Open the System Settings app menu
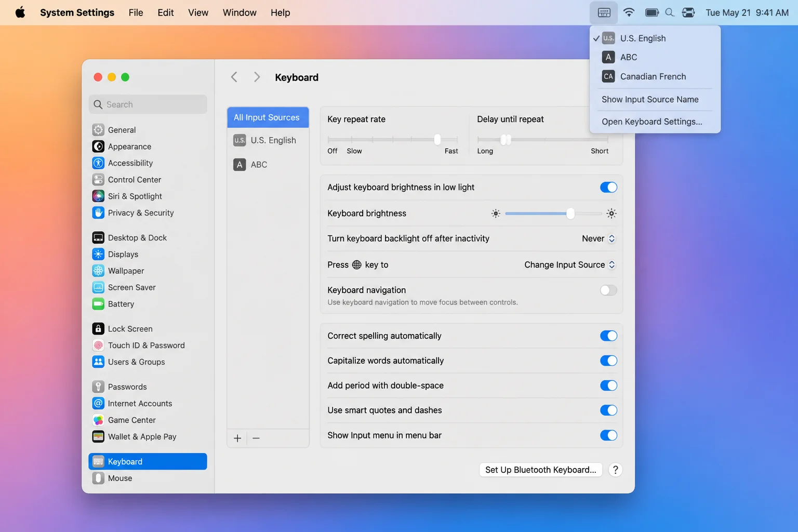 (77, 12)
